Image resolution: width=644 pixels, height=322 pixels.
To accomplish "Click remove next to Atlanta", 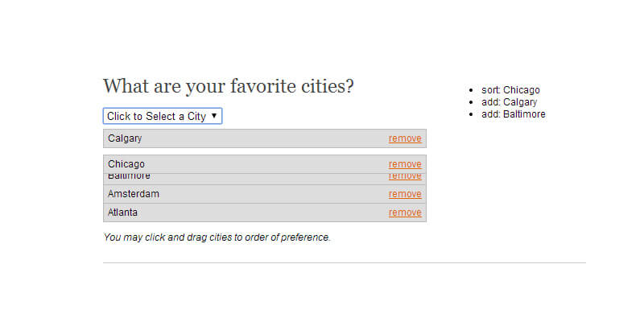I will 405,213.
